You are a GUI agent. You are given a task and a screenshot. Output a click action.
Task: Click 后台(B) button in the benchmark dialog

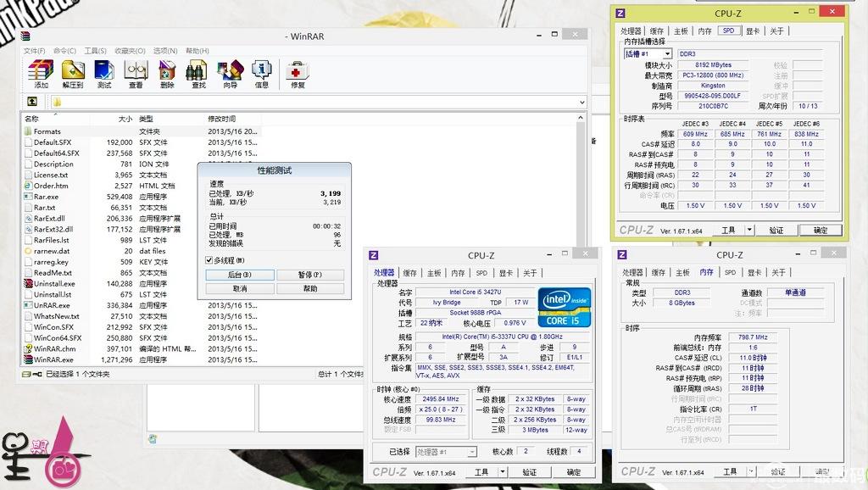240,275
